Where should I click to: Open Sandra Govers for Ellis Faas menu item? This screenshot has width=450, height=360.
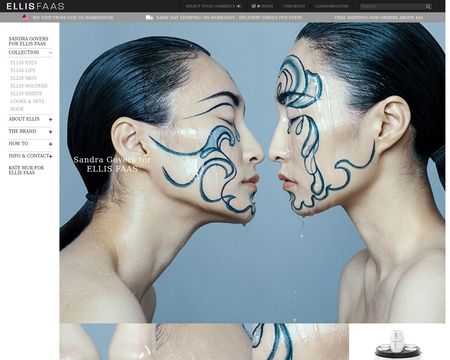click(x=28, y=41)
